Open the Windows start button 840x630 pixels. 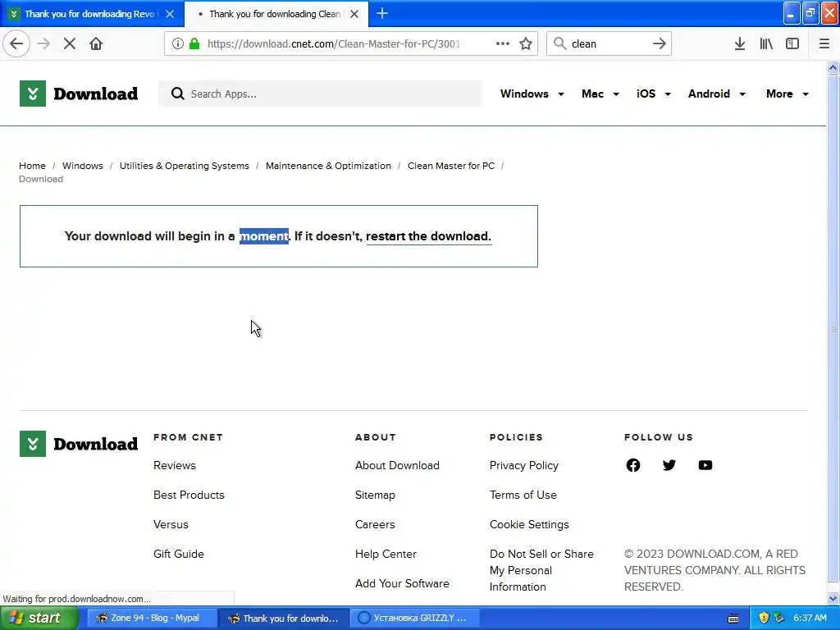point(39,618)
